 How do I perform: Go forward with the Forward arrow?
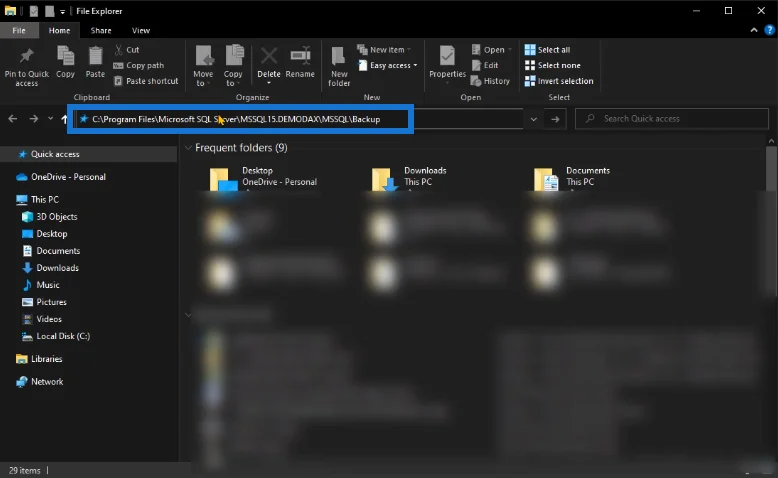(x=33, y=119)
